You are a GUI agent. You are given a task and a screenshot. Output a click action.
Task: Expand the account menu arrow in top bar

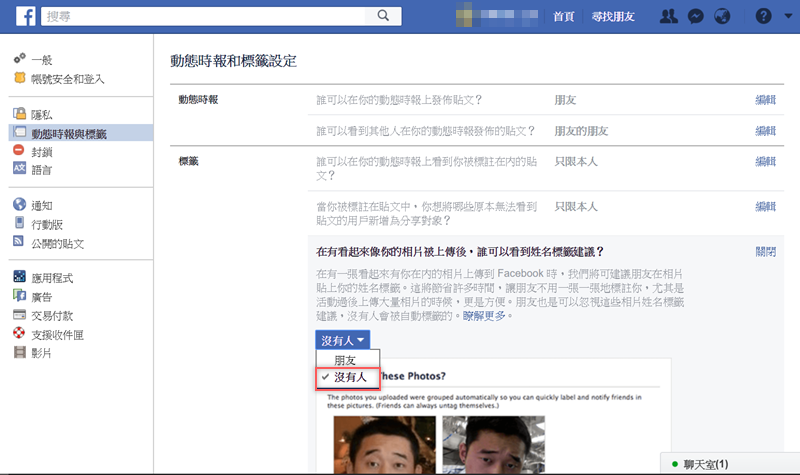[788, 16]
